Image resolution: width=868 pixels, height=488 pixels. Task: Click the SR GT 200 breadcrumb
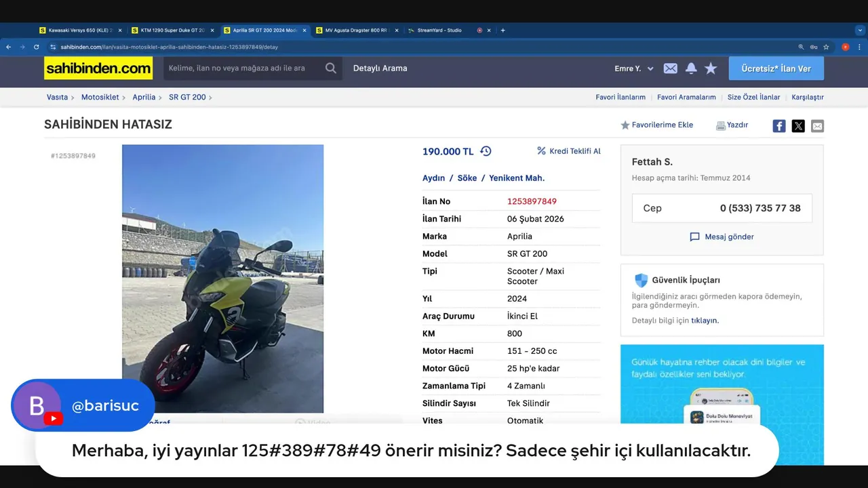pos(187,97)
